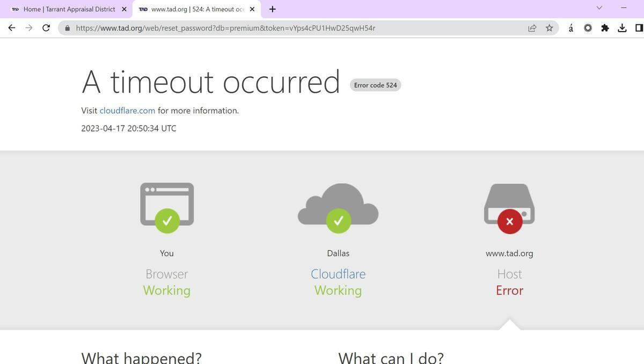Bookmark this page with the star icon
Screen dimensions: 644x364
(549, 28)
